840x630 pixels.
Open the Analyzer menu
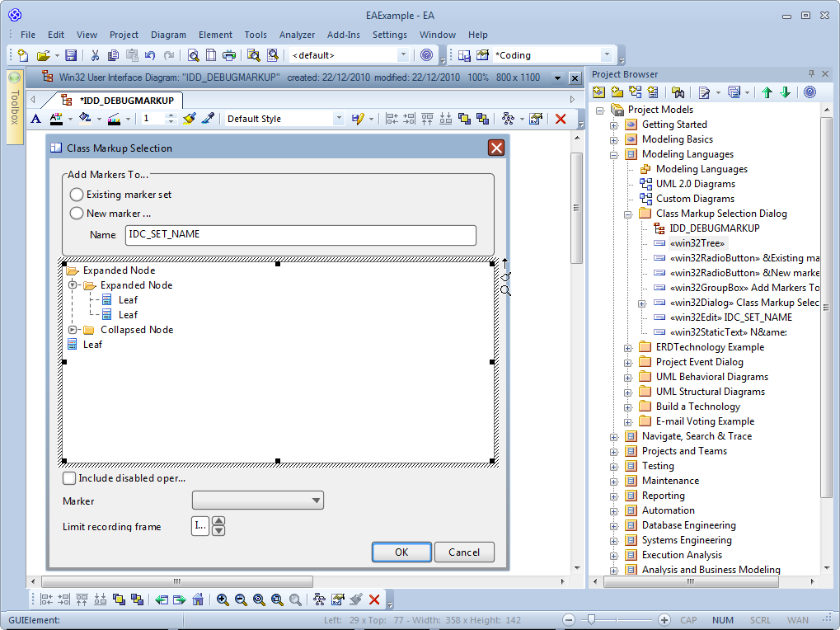point(297,35)
